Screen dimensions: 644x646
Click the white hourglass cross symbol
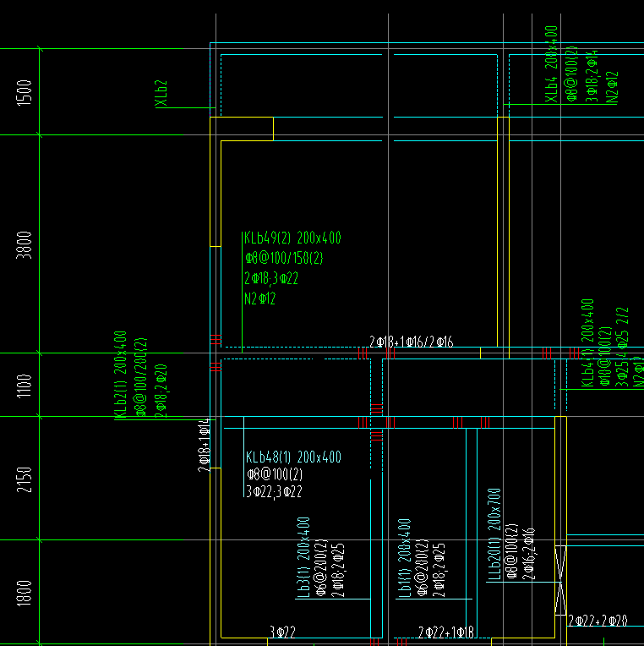click(x=560, y=581)
